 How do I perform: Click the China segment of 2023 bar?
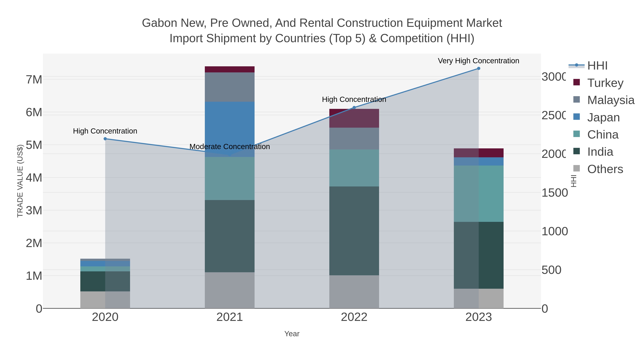[x=479, y=194]
